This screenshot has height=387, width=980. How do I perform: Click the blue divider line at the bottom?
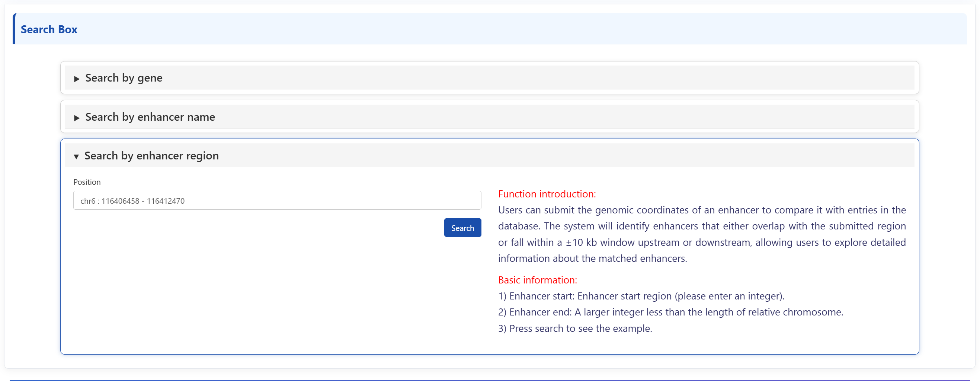[x=489, y=380]
